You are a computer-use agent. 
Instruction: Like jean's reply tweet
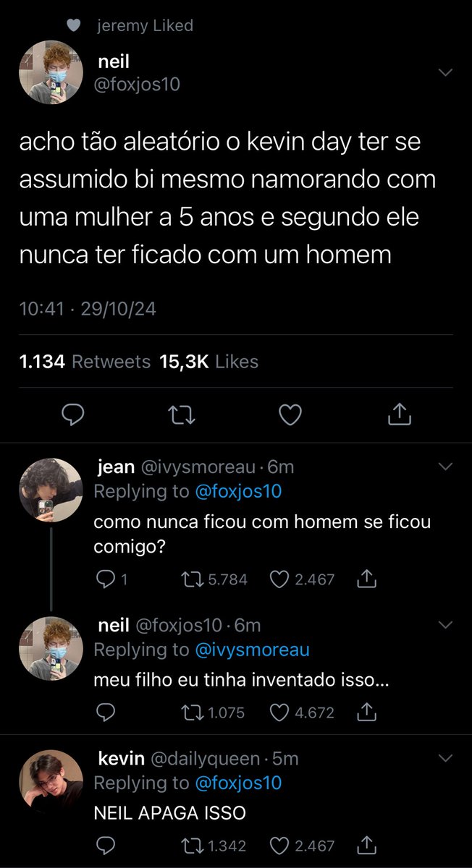point(302,579)
